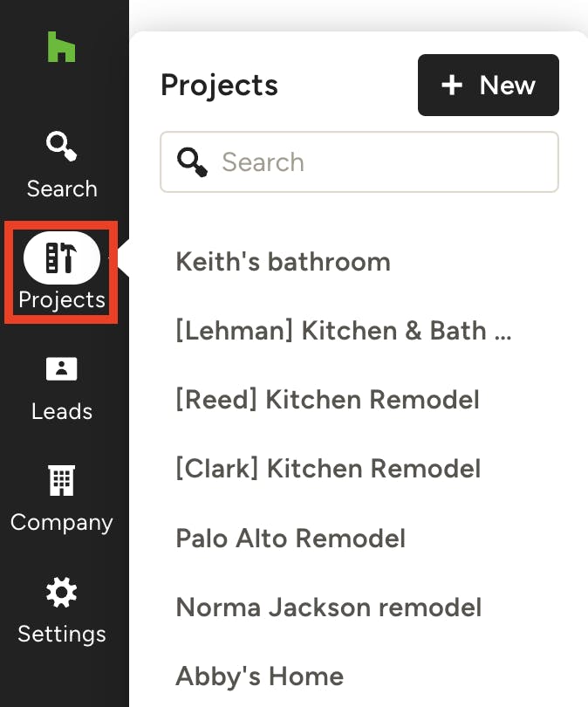Image resolution: width=588 pixels, height=707 pixels.
Task: Click the Settings gear icon
Action: 61,593
